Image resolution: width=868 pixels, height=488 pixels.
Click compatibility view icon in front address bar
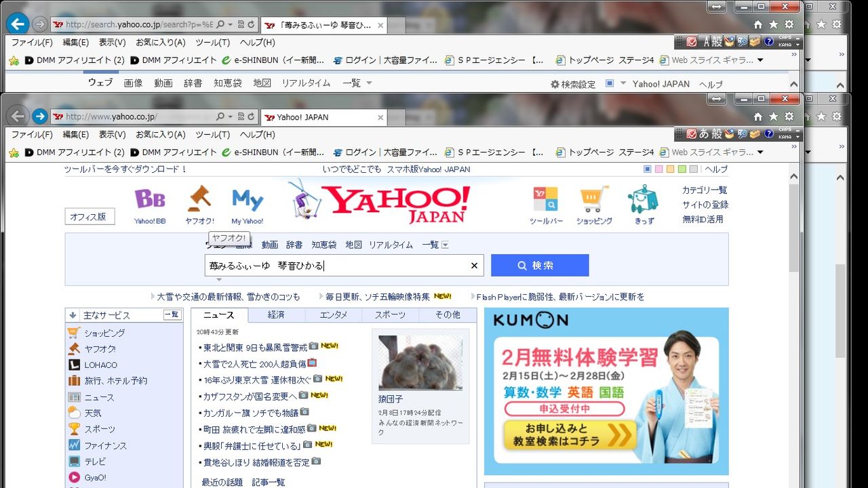point(241,117)
